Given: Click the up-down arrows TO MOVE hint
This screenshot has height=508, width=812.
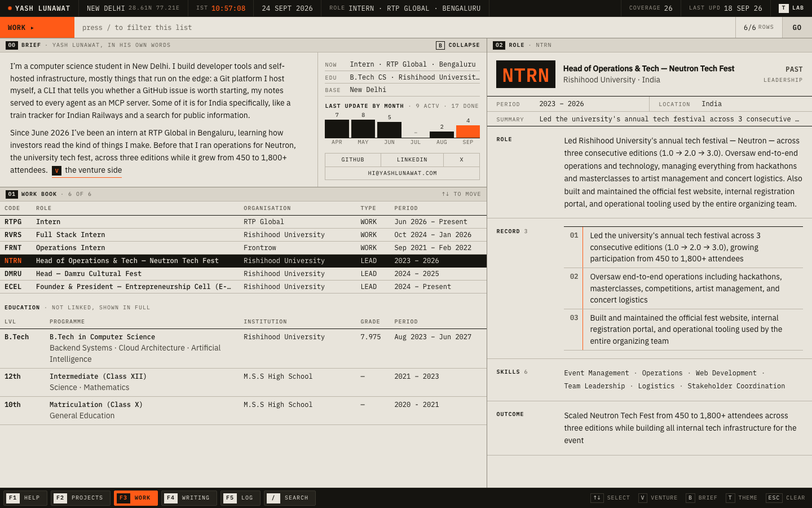Looking at the screenshot, I should [x=461, y=194].
